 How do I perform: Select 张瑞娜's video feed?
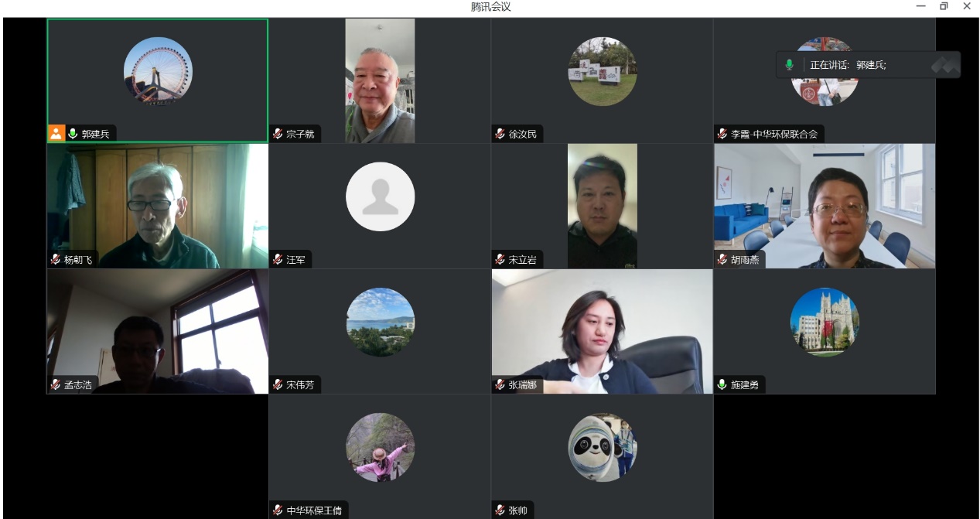point(602,331)
